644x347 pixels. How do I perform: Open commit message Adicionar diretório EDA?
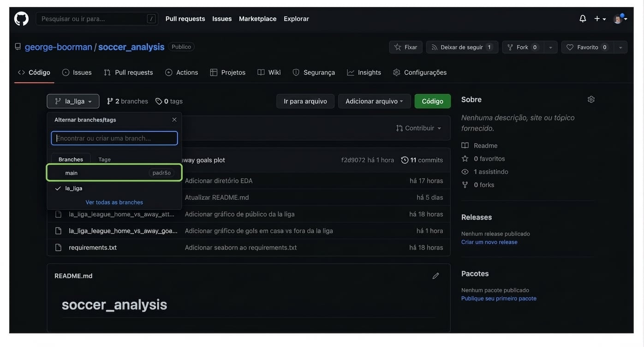[x=219, y=181]
